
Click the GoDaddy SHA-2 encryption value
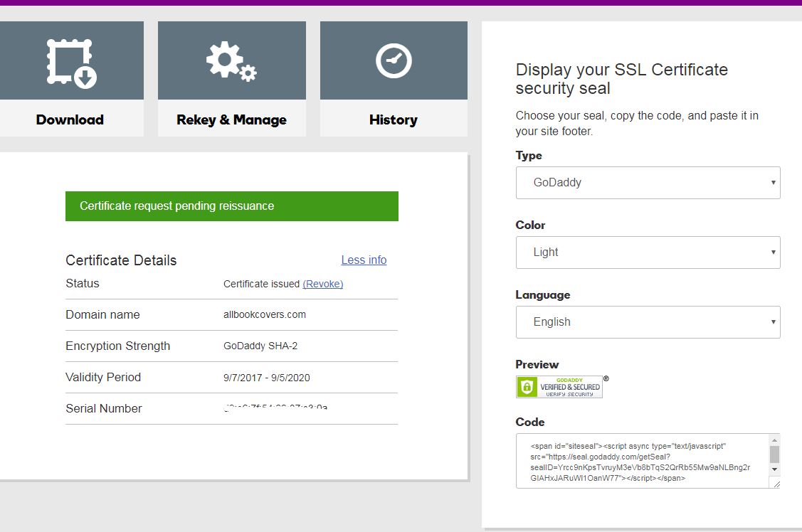coord(260,346)
